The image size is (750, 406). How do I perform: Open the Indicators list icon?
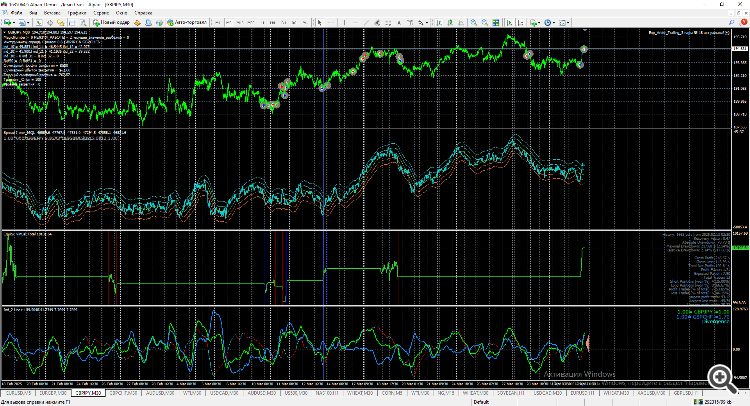[534, 22]
